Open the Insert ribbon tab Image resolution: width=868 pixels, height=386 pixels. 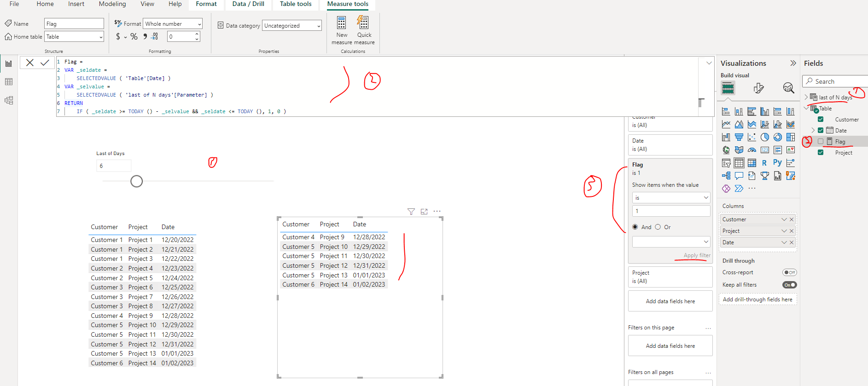76,4
